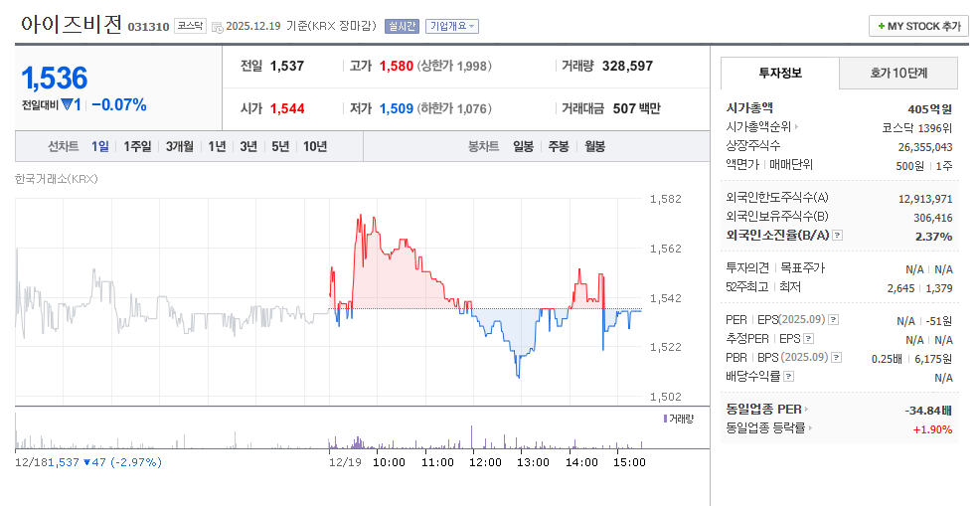Open the 기업개요 dropdown
The image size is (980, 506).
452,26
